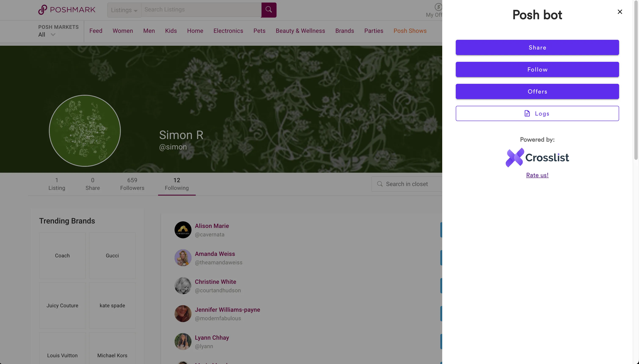Click the Posh bot panel vertical scrollbar
Image resolution: width=639 pixels, height=364 pixels.
pos(636,80)
